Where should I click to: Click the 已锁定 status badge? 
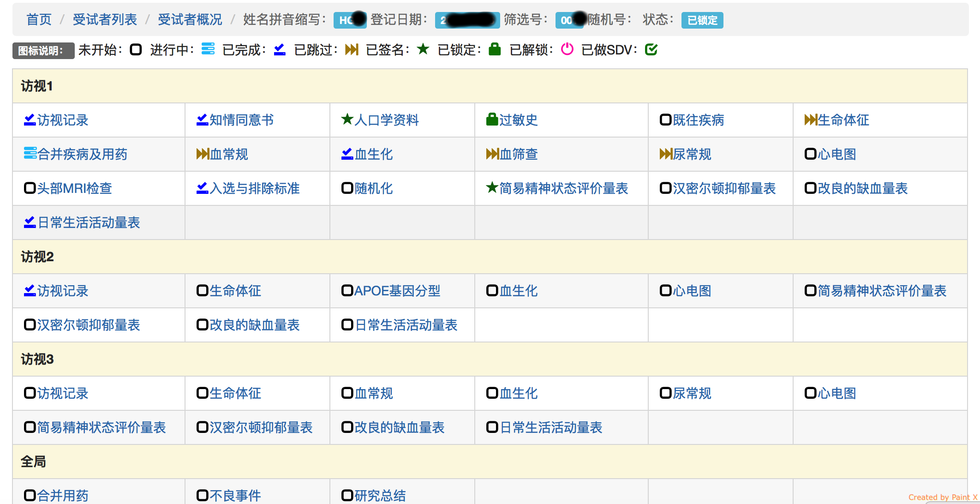702,20
